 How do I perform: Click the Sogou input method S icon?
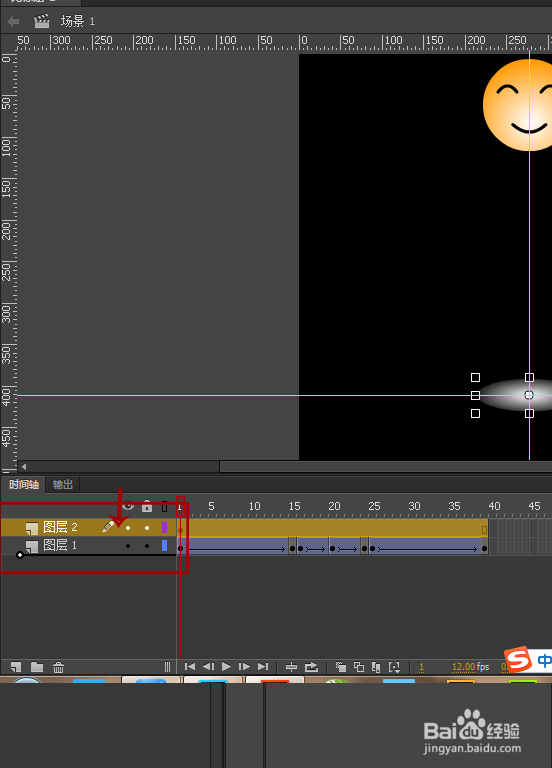click(x=518, y=659)
